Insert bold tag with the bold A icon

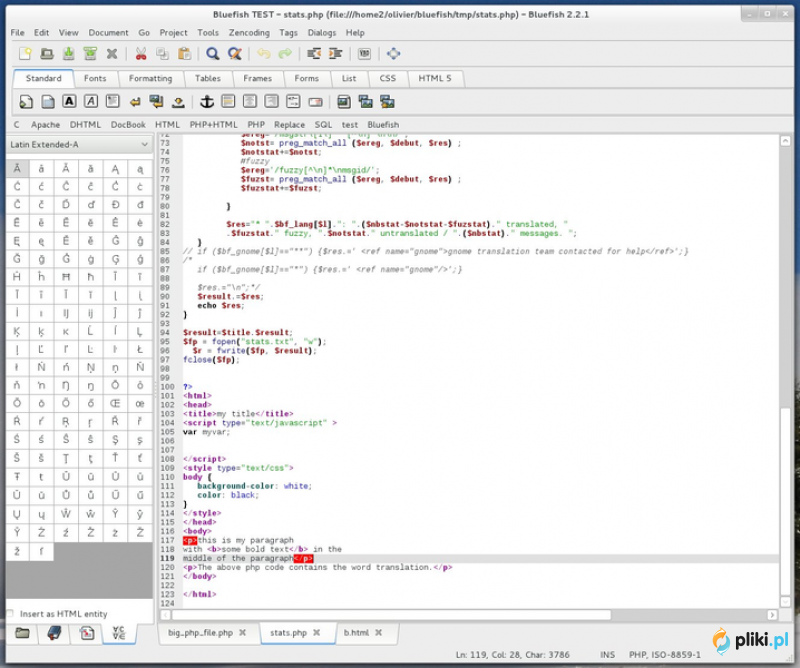pyautogui.click(x=69, y=102)
